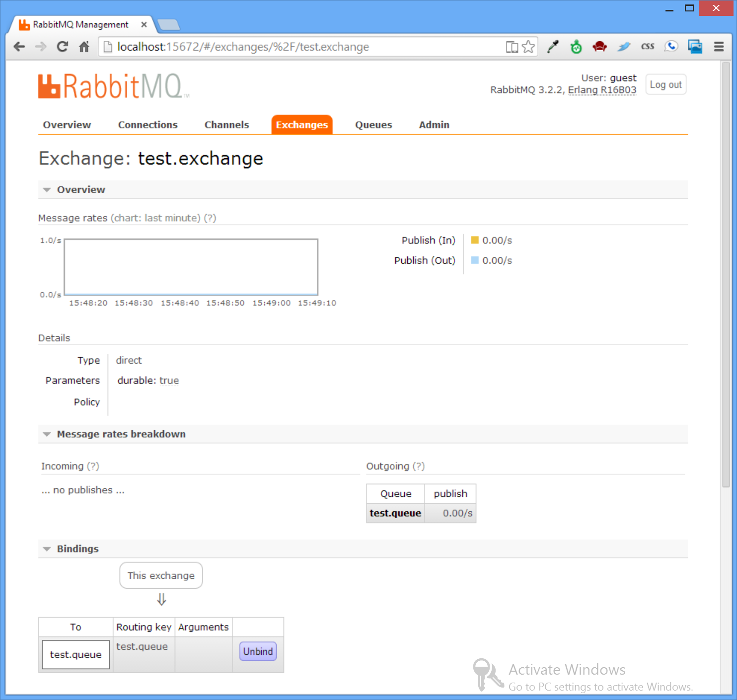The image size is (737, 700).
Task: Open the green bug extension icon
Action: tap(576, 47)
